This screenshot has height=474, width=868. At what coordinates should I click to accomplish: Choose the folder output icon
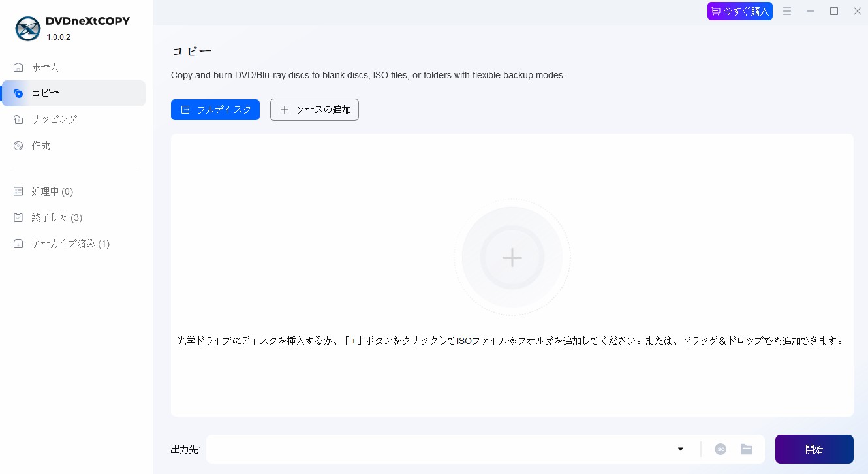pos(747,449)
